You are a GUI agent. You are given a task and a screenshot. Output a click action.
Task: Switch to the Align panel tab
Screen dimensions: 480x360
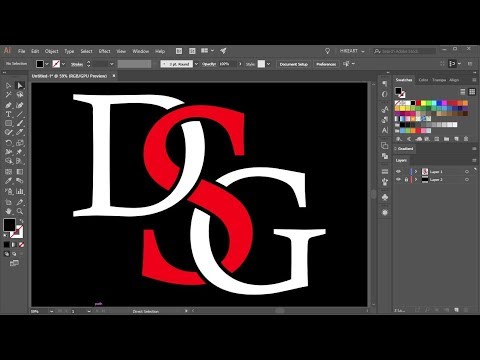tap(454, 80)
